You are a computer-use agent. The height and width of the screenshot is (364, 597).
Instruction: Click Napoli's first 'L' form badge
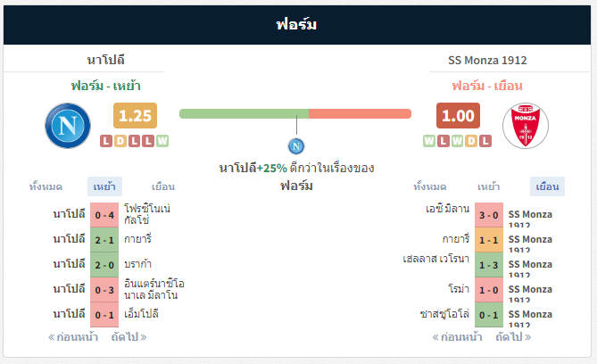coord(106,141)
